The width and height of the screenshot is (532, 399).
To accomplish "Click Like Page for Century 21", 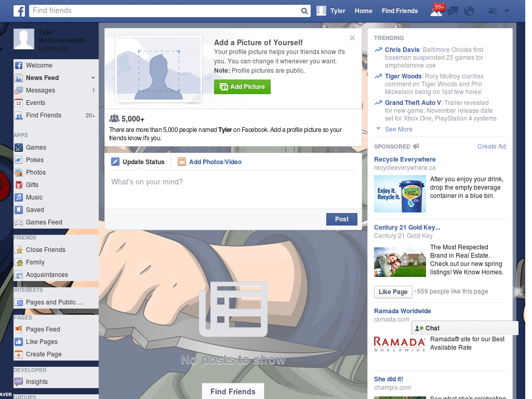I will pyautogui.click(x=393, y=292).
